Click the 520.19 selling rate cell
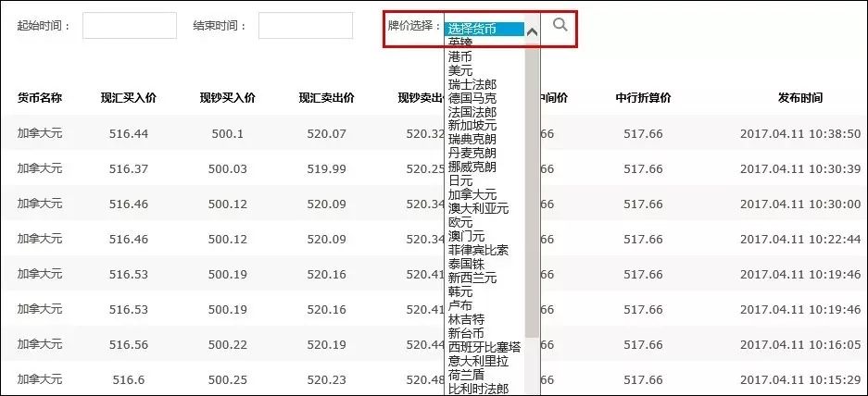The height and width of the screenshot is (396, 868). pos(327,344)
